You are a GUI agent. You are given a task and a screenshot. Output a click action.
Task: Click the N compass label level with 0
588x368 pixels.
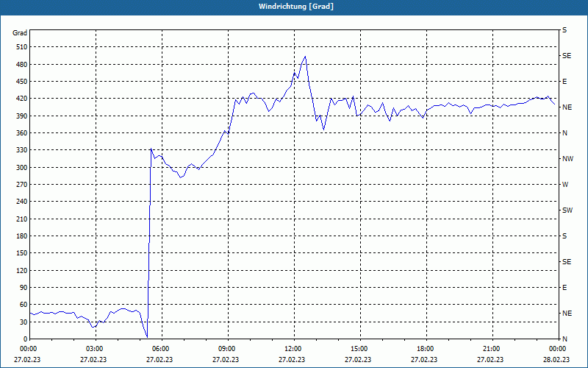[x=564, y=339]
